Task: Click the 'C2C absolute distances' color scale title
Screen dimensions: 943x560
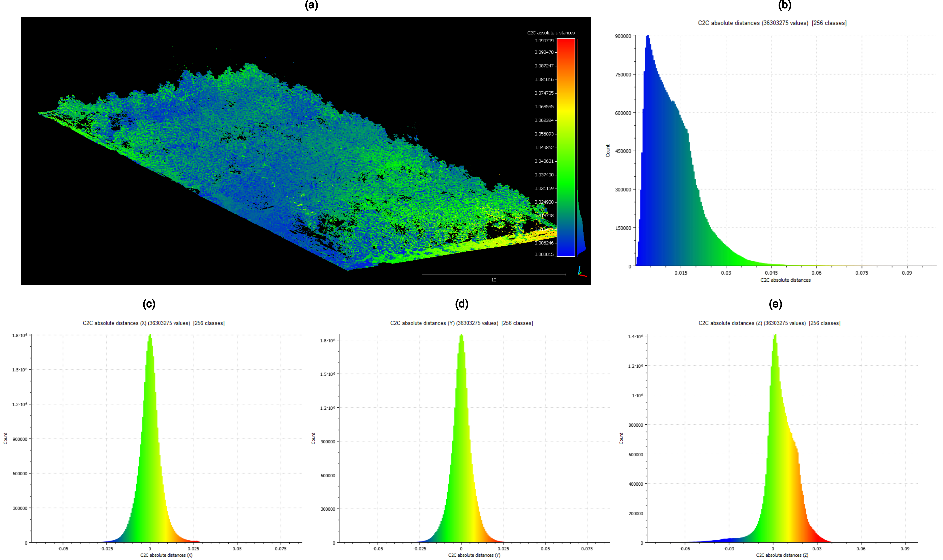Action: (551, 33)
